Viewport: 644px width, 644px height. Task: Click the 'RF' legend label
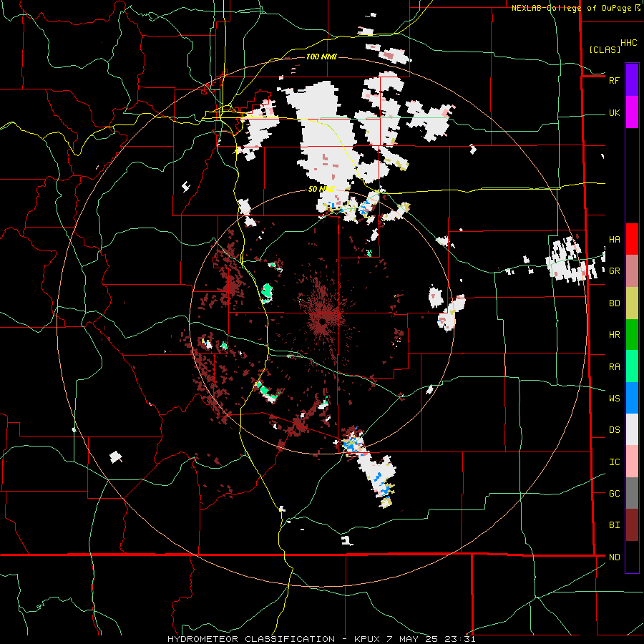pos(614,80)
